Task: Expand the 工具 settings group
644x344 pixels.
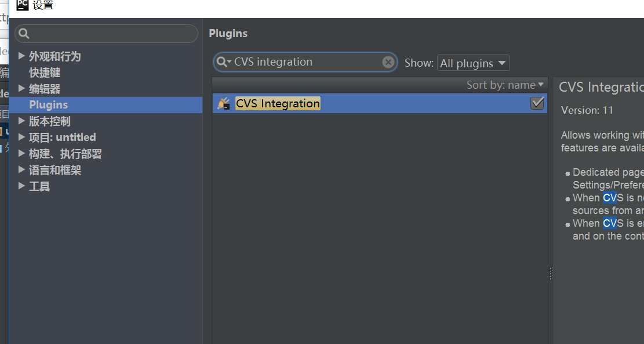Action: 21,186
